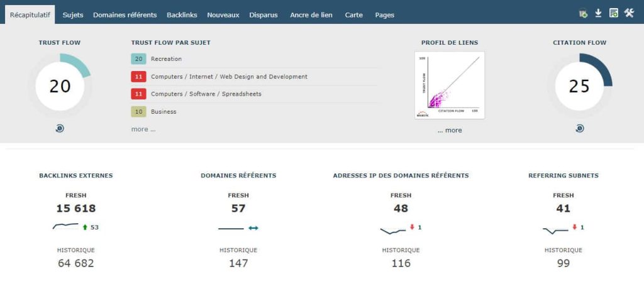This screenshot has height=308, width=644.
Task: Switch to the Nouveaux tab
Action: point(223,15)
